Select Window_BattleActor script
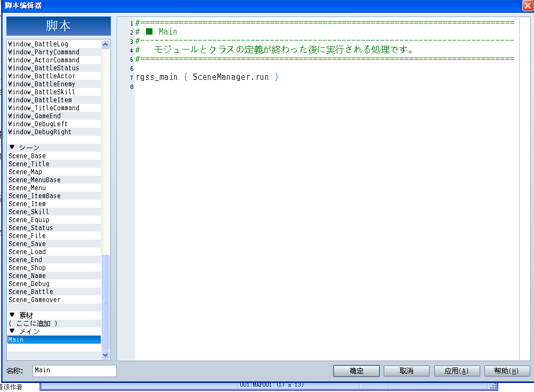 point(54,76)
